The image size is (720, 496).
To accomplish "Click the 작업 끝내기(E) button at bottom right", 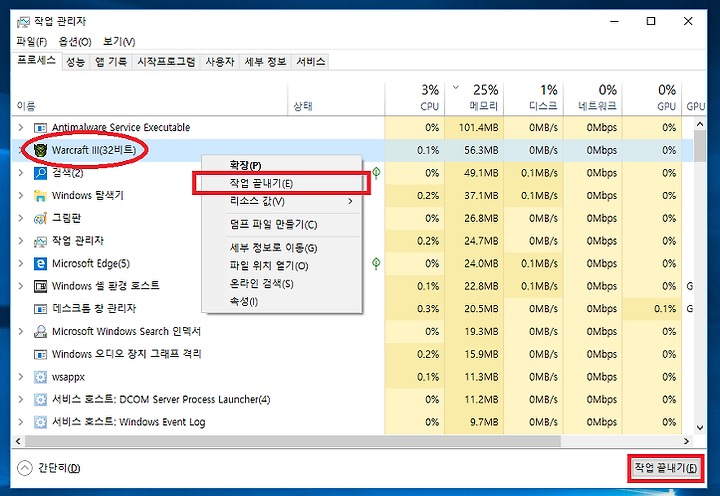I will 665,468.
